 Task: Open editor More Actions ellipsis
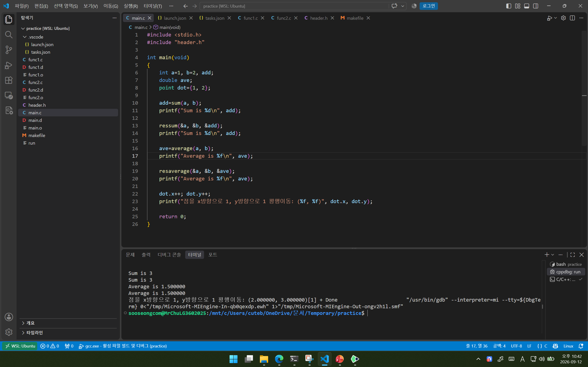581,18
